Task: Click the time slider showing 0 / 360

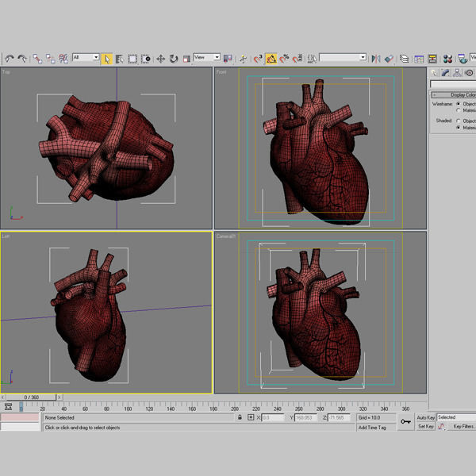Action: (x=31, y=397)
